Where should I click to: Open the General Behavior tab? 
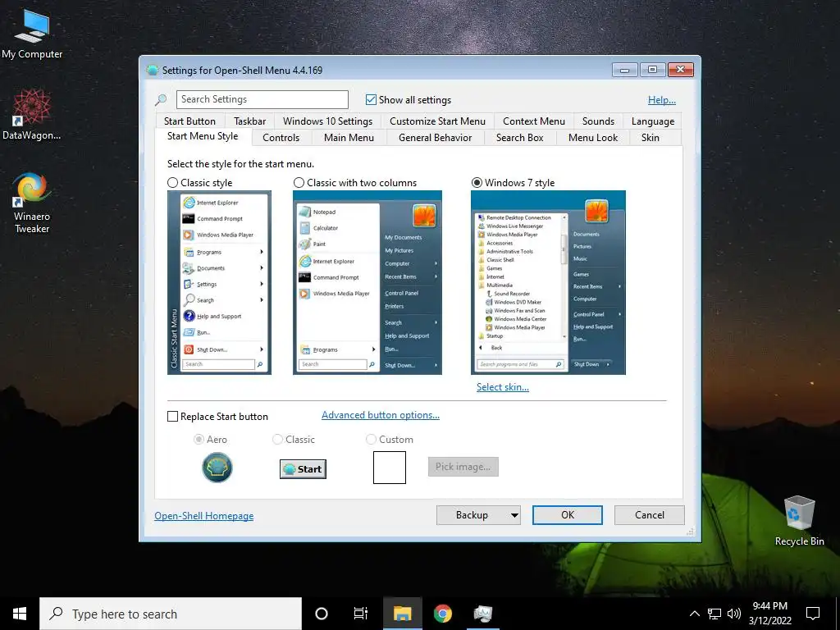[x=435, y=138]
